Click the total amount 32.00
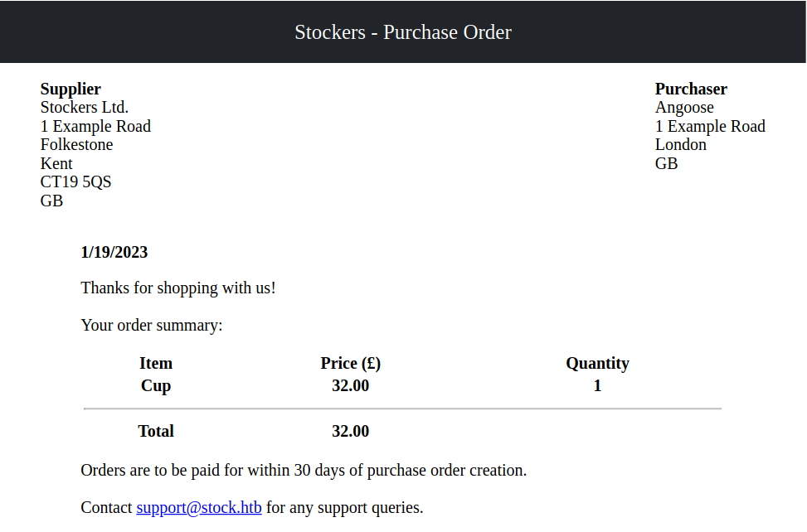Image resolution: width=807 pixels, height=532 pixels. 350,432
